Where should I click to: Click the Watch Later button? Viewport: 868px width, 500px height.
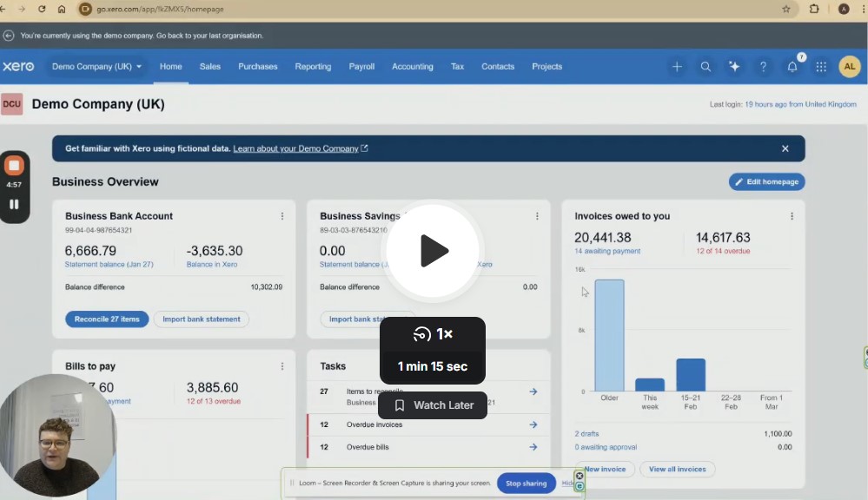point(433,405)
